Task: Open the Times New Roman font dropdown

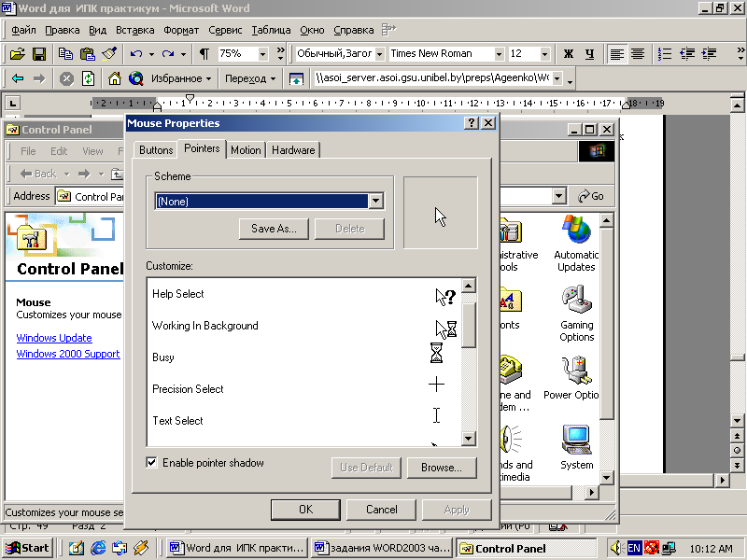Action: [x=499, y=54]
